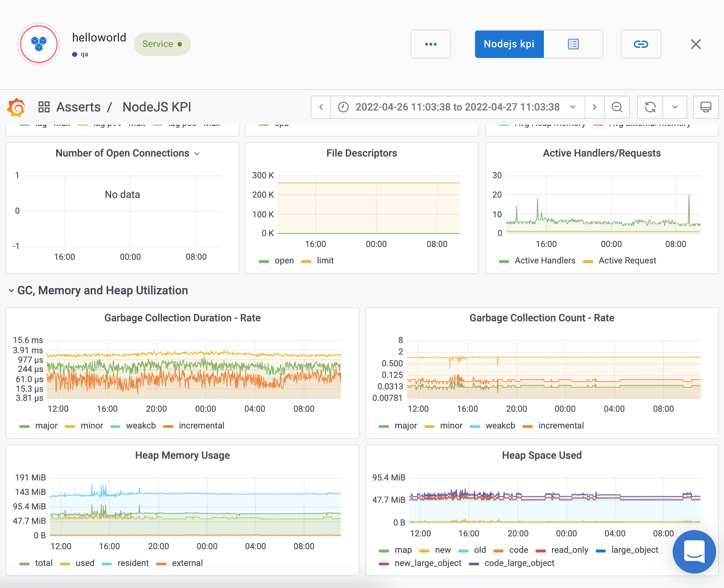724x588 pixels.
Task: Enable kiosk mode via the monitor icon
Action: click(706, 107)
